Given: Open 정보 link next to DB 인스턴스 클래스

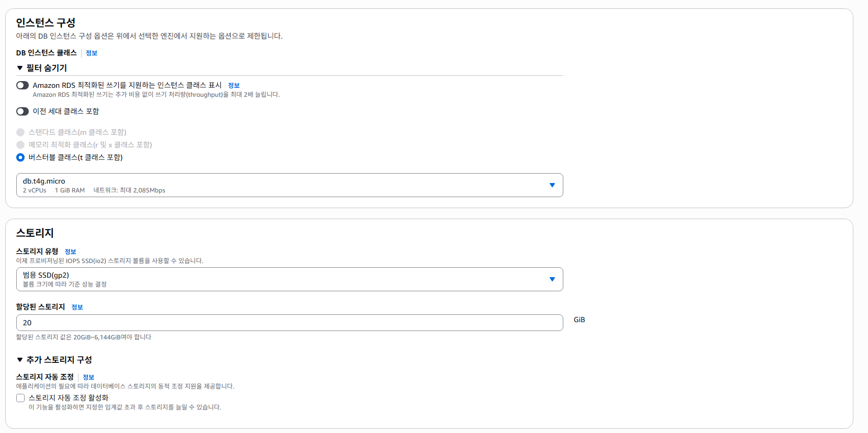Looking at the screenshot, I should click(x=92, y=53).
